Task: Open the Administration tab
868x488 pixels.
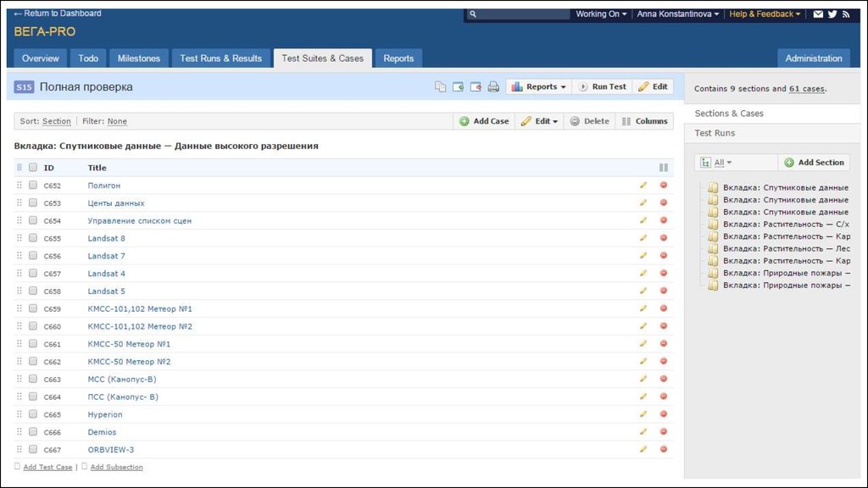Action: coord(814,58)
